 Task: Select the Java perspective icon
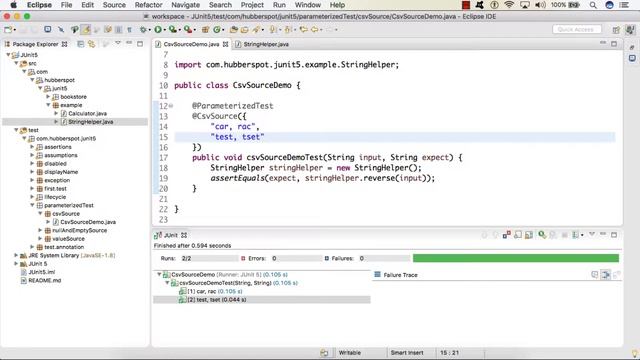(x=630, y=29)
